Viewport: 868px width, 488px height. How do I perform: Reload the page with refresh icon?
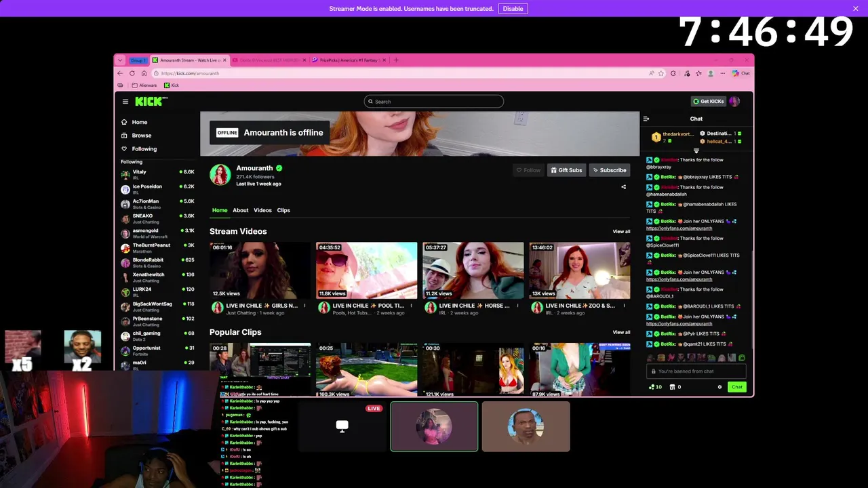pos(132,73)
